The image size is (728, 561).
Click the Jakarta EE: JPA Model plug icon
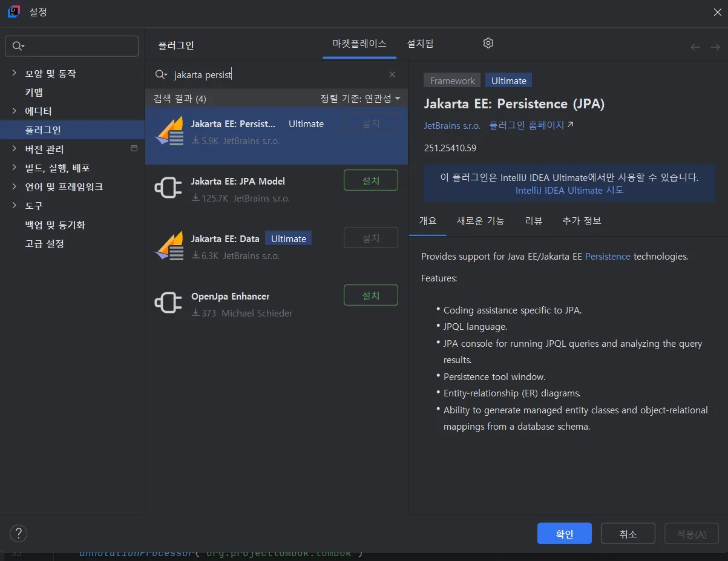169,188
